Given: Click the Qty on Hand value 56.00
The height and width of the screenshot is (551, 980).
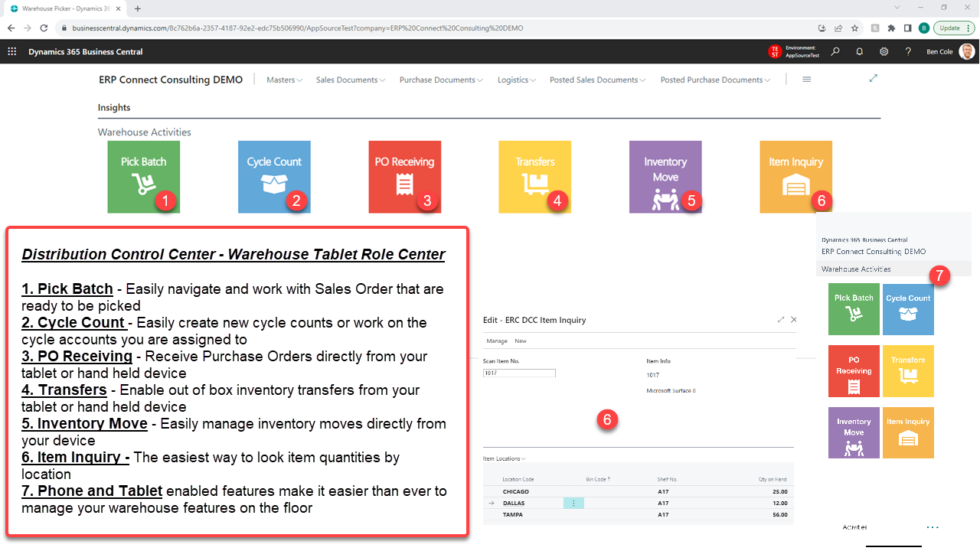Looking at the screenshot, I should pyautogui.click(x=779, y=515).
